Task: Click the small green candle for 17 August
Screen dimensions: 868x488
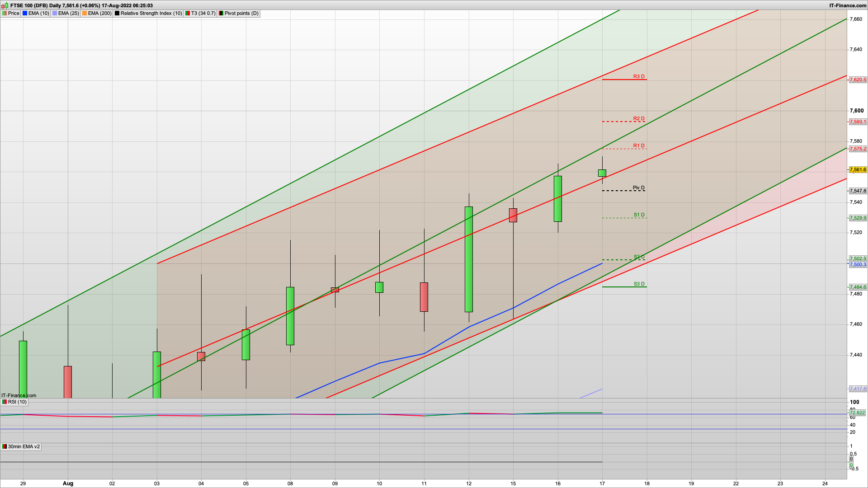Action: tap(602, 173)
